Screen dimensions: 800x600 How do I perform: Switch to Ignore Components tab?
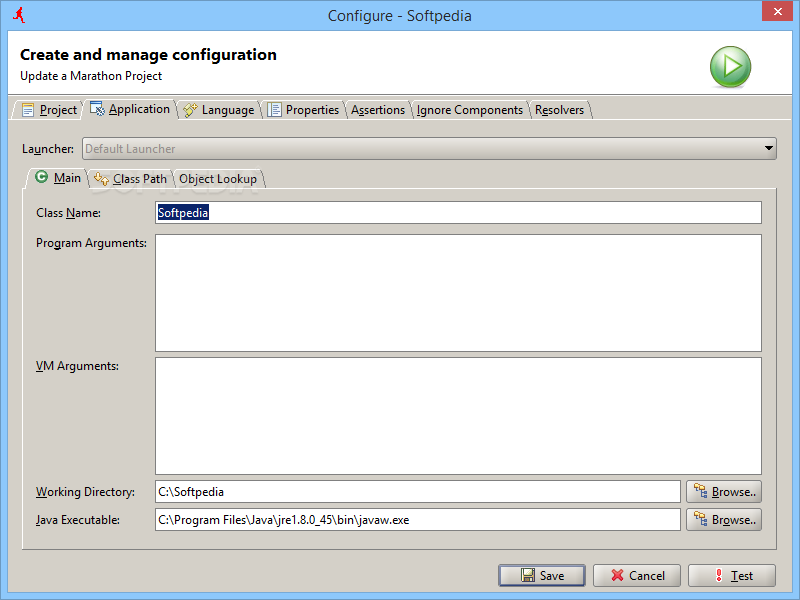[470, 110]
